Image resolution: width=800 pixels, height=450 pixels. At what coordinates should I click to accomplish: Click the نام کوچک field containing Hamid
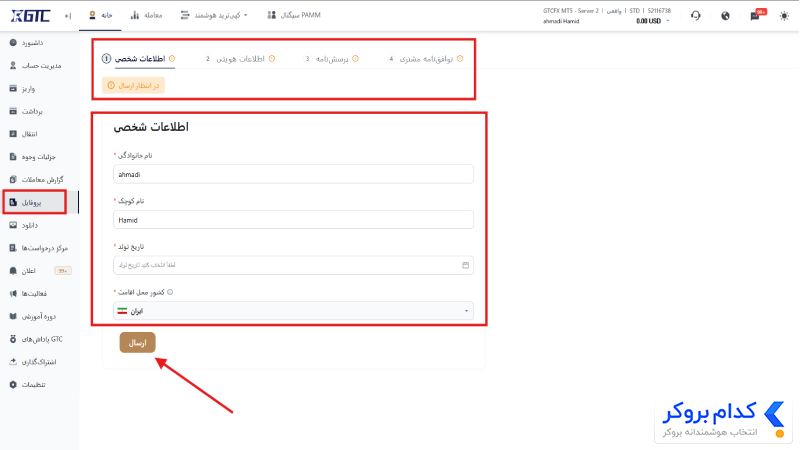pyautogui.click(x=293, y=220)
